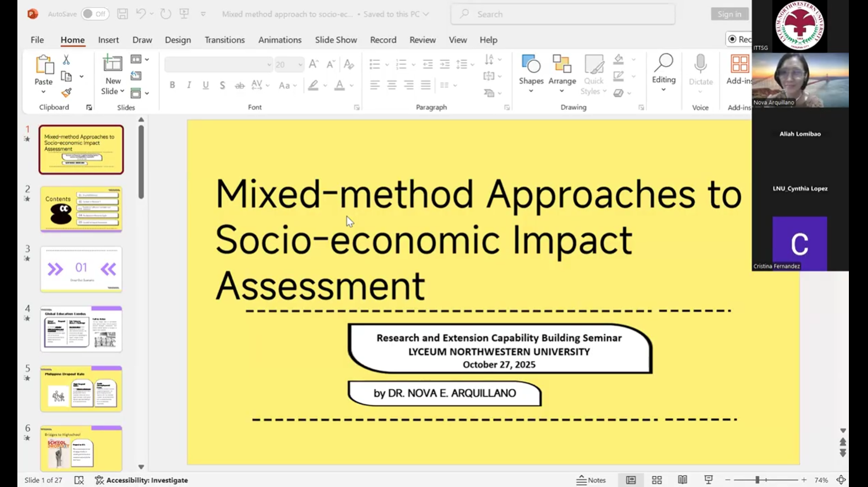
Task: Click Accessibility: Investigate in status bar
Action: (x=141, y=480)
